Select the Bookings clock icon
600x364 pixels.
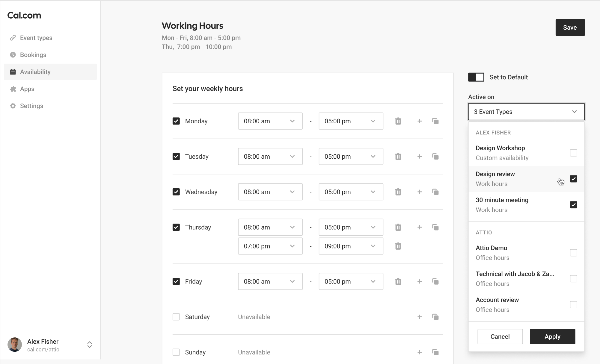point(13,54)
